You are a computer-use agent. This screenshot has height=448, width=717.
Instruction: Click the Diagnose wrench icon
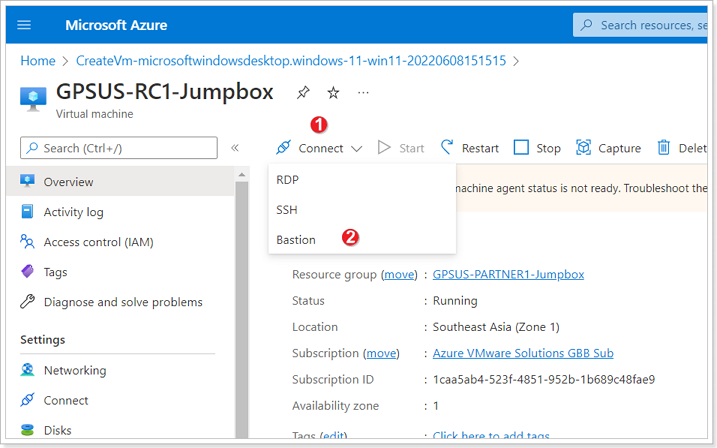click(x=27, y=302)
